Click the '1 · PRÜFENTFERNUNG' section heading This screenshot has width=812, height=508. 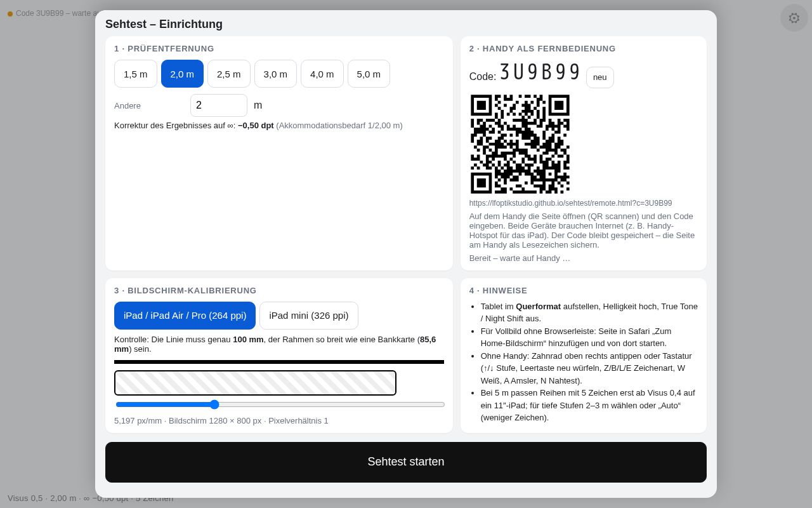click(x=164, y=49)
